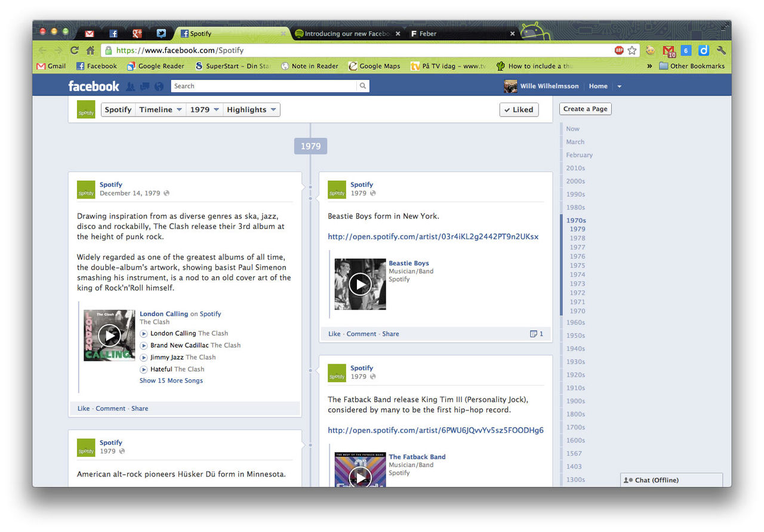This screenshot has height=532, width=764.
Task: Play the London Calling Spotify embed
Action: pyautogui.click(x=110, y=335)
